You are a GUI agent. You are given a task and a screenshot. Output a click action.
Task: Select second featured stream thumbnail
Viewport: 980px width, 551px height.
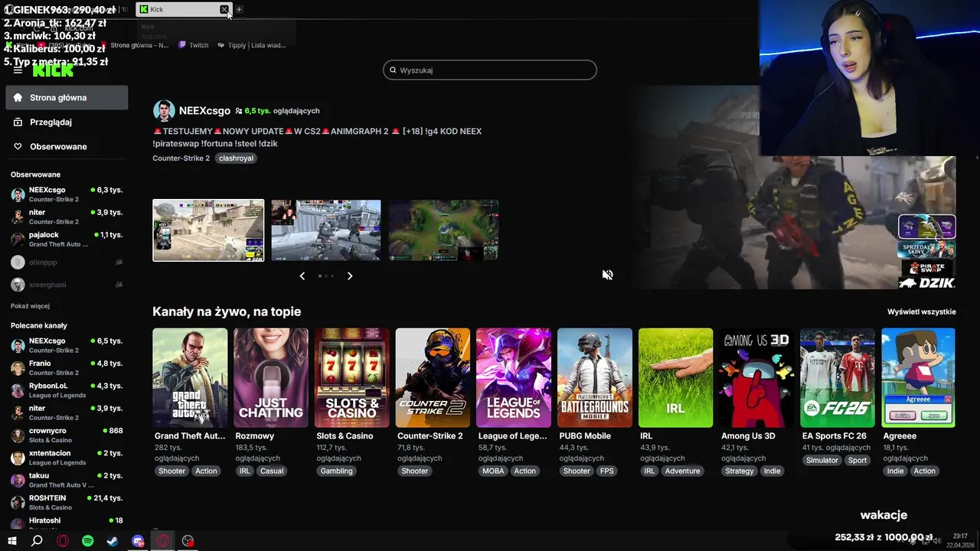(x=325, y=230)
